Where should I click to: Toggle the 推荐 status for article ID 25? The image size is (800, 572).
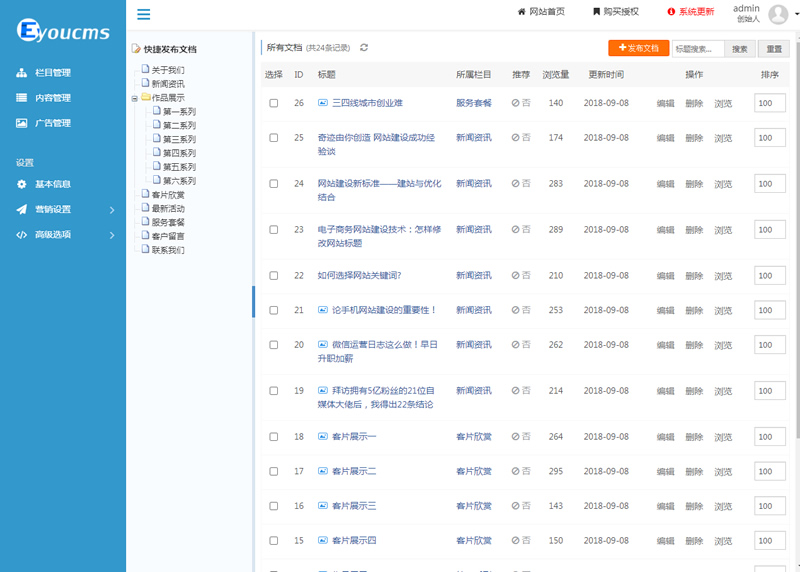521,137
